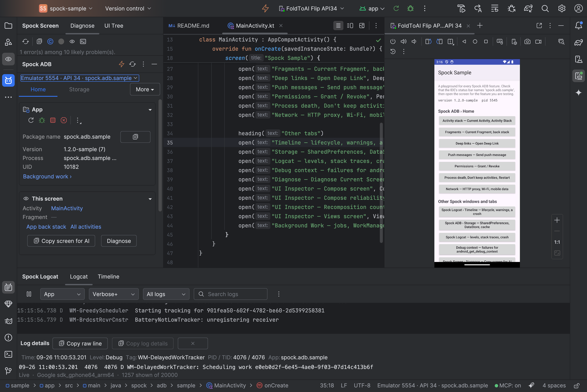Switch to the UI Tree tab

(x=113, y=26)
